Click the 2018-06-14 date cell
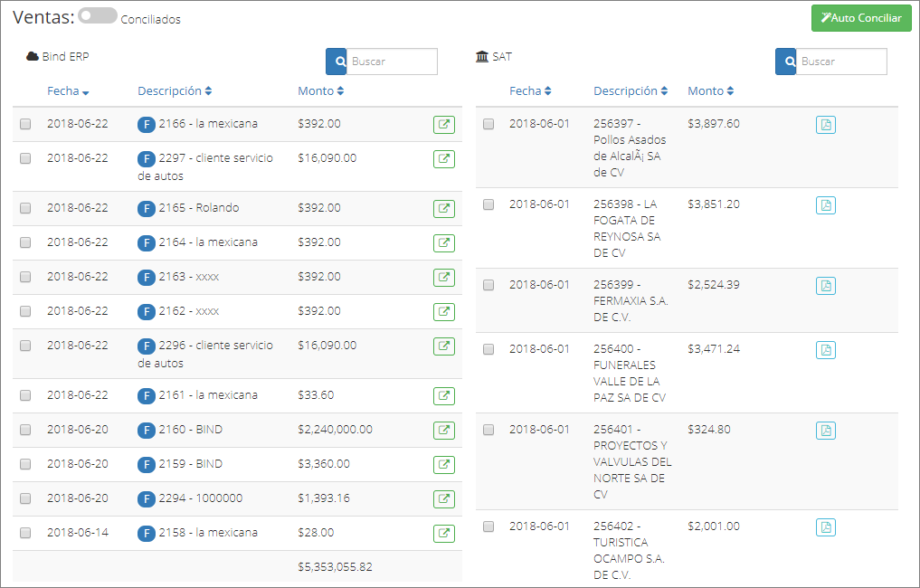920x588 pixels. click(x=78, y=532)
